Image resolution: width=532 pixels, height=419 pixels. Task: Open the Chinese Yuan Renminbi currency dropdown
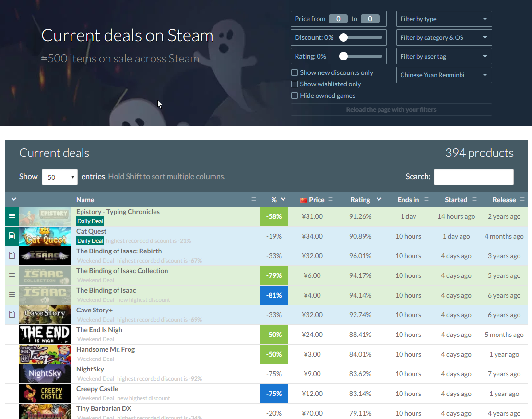coord(444,75)
